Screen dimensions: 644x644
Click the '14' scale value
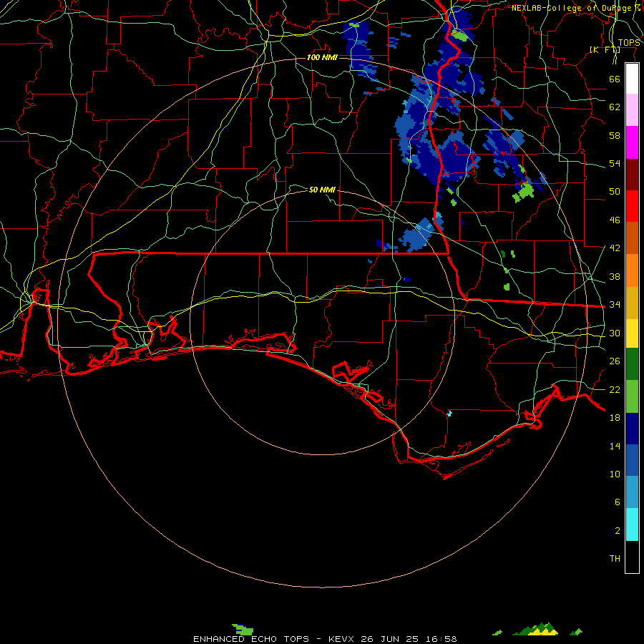point(615,446)
